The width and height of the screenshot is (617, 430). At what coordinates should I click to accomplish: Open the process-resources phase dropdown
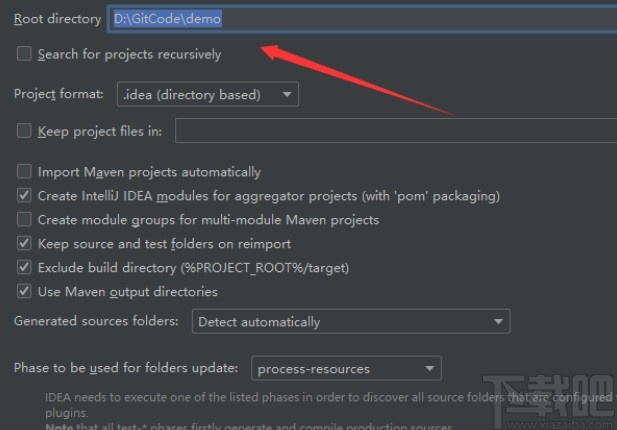tap(346, 369)
